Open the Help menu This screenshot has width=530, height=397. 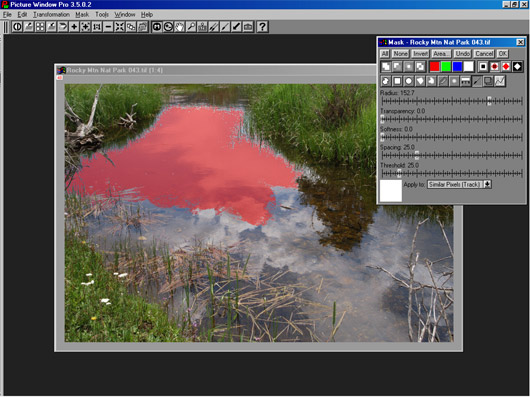(x=147, y=15)
